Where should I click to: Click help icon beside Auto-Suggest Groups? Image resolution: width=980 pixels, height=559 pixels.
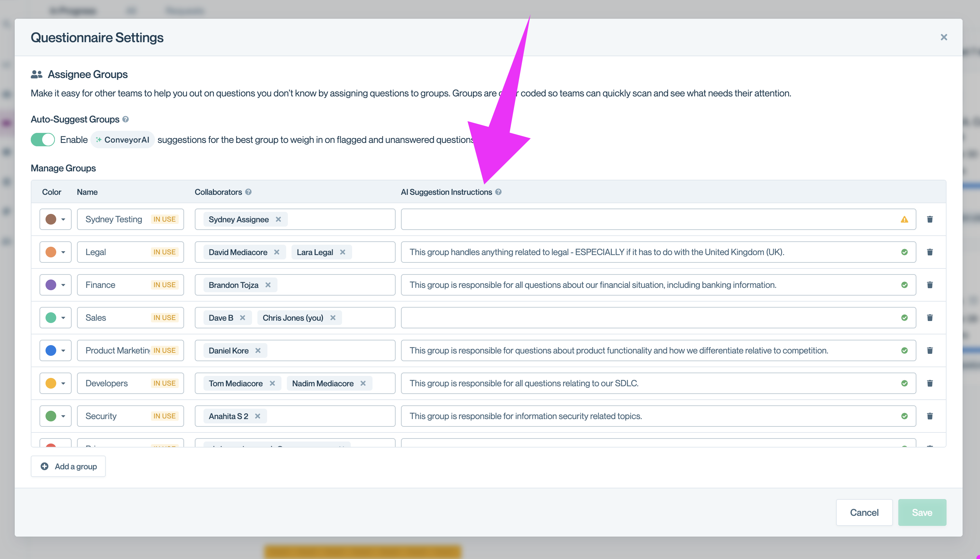(x=125, y=119)
